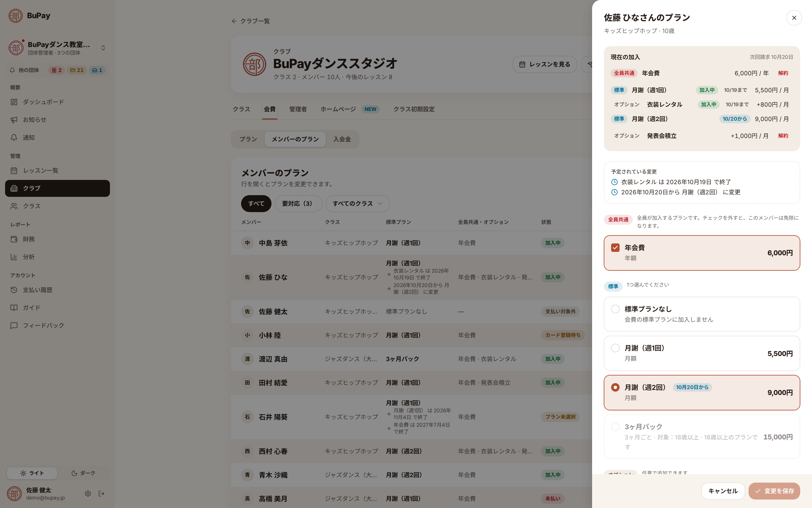Expand the 渡辺 真由 member row
This screenshot has height=508, width=812.
tap(411, 359)
